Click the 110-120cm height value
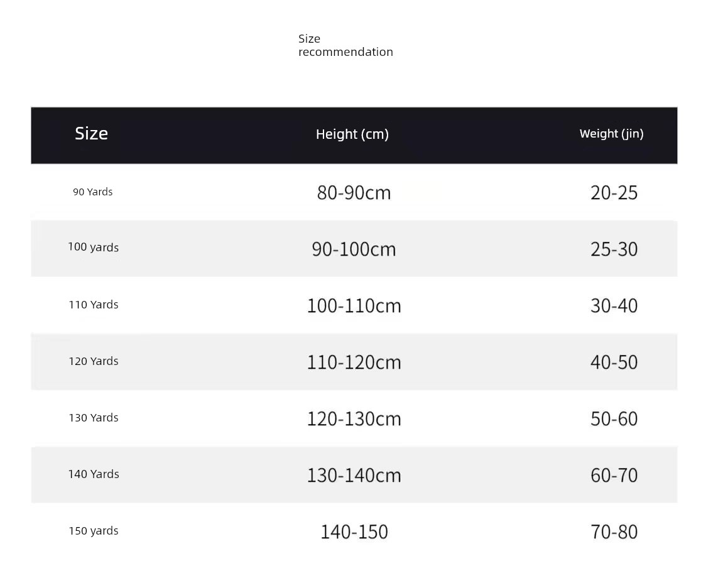The height and width of the screenshot is (588, 706). [354, 362]
